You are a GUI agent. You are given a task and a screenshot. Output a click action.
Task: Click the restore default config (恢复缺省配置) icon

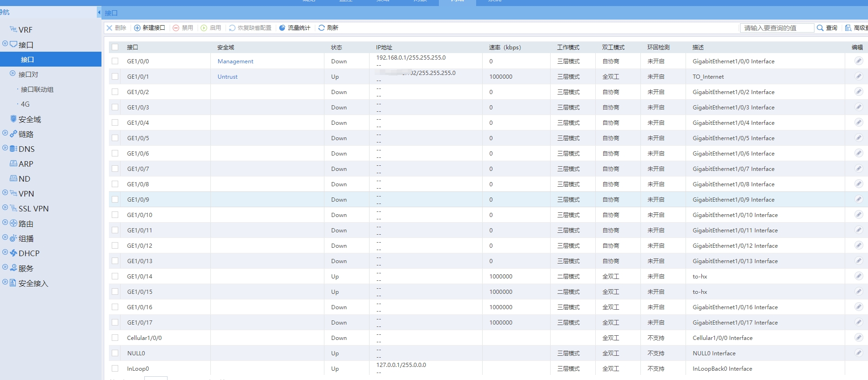(232, 28)
